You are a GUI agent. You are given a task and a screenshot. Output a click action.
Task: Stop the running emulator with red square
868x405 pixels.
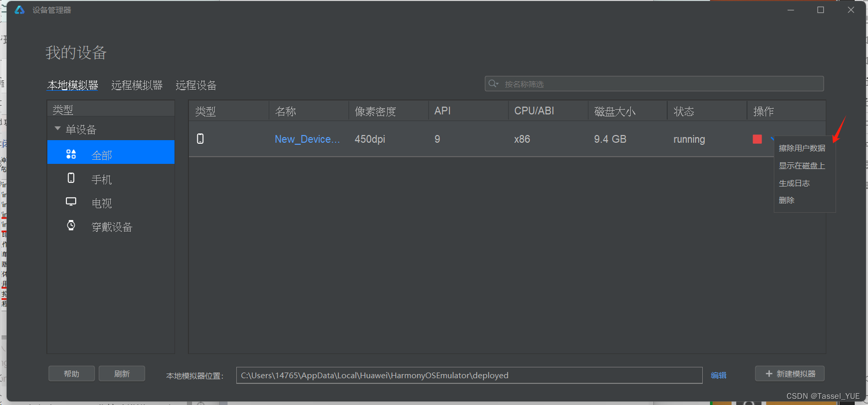coord(757,139)
